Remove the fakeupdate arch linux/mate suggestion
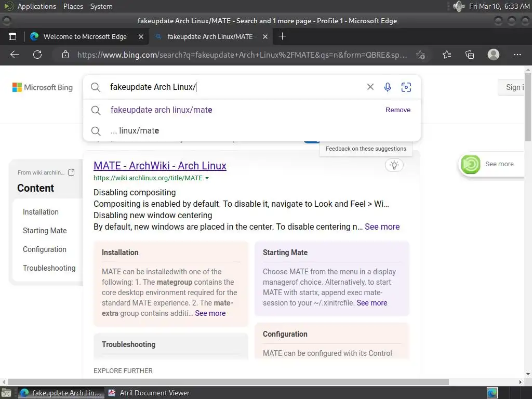 [398, 110]
